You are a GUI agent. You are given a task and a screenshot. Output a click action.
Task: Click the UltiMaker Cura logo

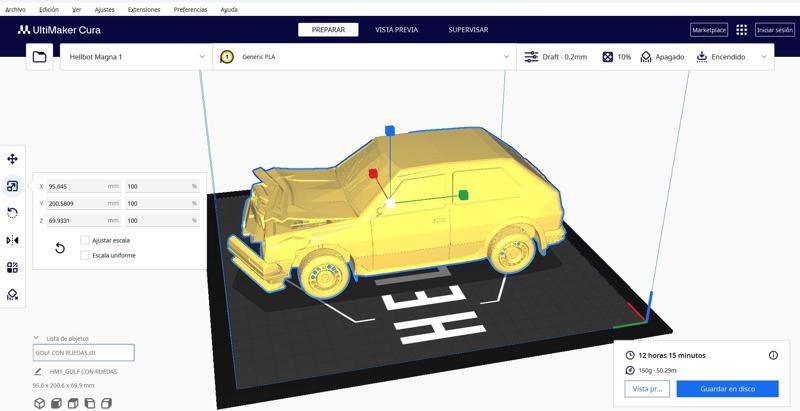[59, 30]
